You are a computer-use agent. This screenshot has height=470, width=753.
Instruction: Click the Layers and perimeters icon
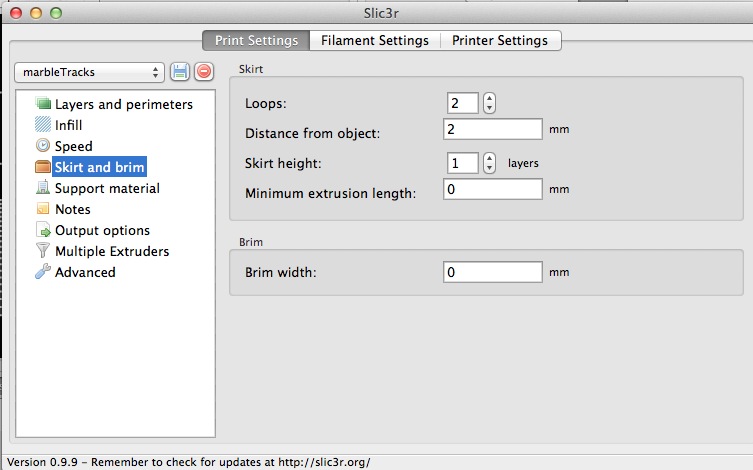pyautogui.click(x=43, y=103)
